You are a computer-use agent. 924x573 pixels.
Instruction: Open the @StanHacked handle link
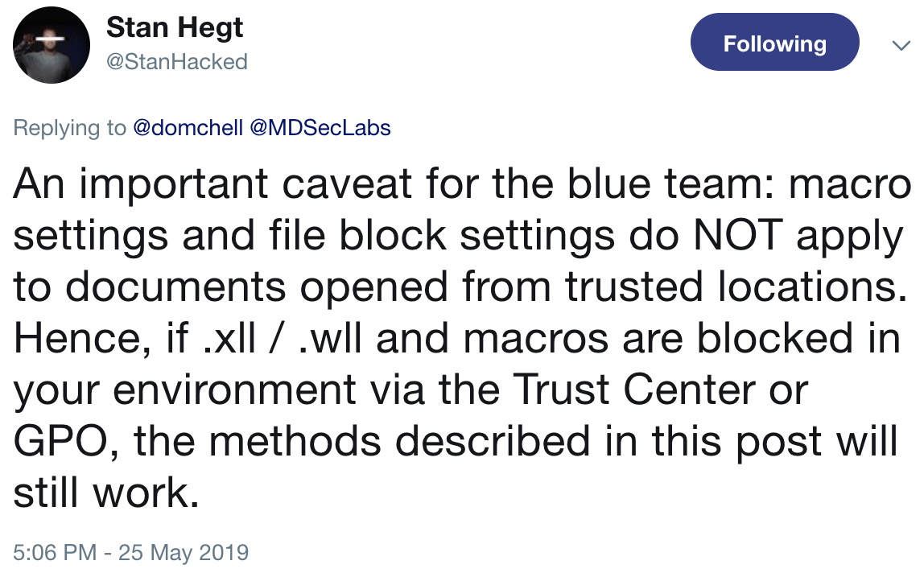coord(177,61)
